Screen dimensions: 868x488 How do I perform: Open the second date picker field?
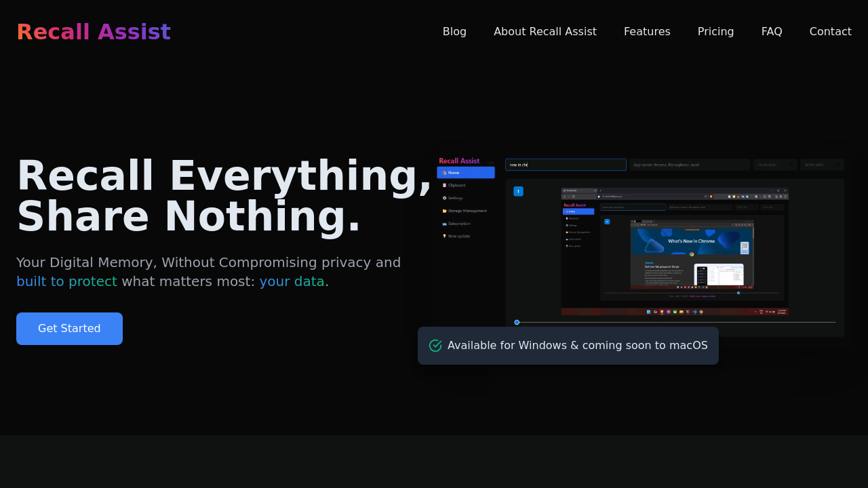pos(822,165)
